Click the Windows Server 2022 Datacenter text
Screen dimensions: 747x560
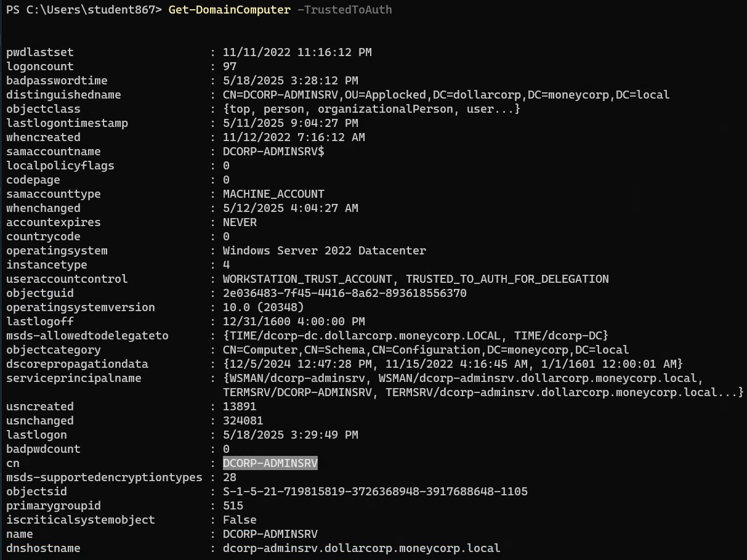click(324, 251)
